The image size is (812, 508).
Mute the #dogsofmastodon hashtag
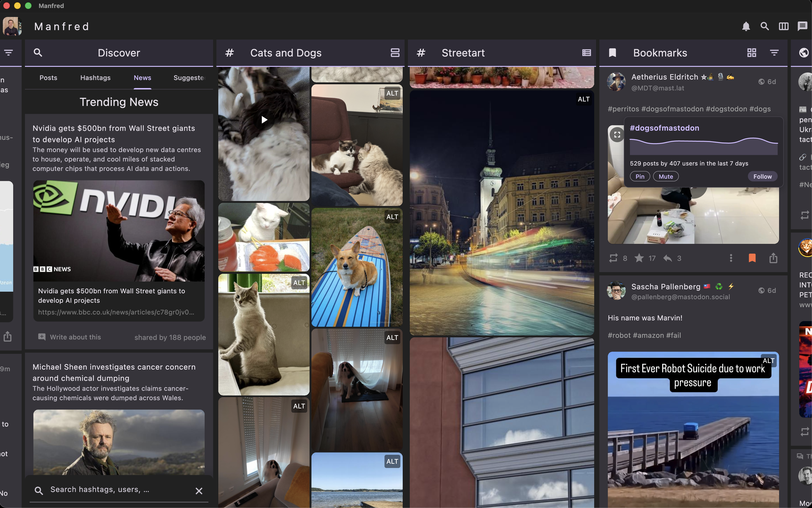coord(666,177)
